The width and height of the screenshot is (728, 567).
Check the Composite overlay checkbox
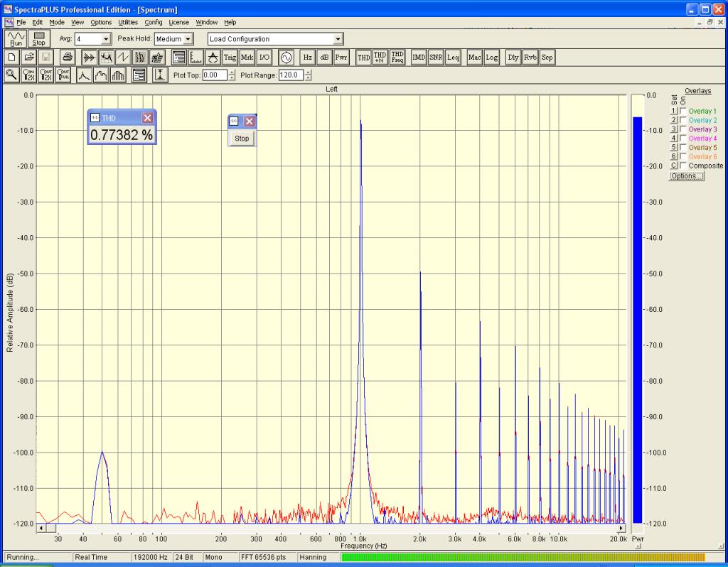[683, 166]
